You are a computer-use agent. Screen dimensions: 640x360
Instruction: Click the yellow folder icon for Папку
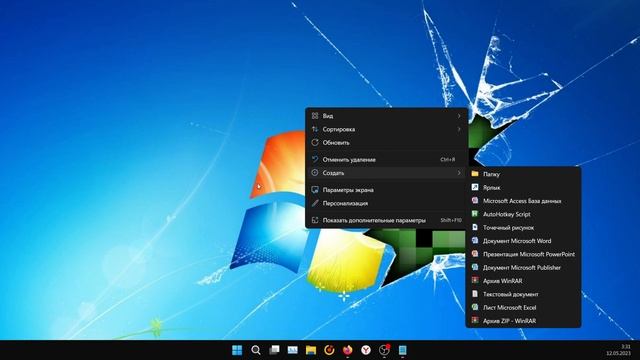click(x=475, y=174)
